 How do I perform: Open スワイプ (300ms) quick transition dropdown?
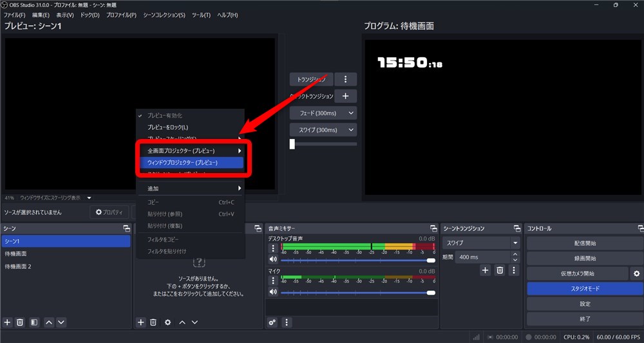point(323,129)
